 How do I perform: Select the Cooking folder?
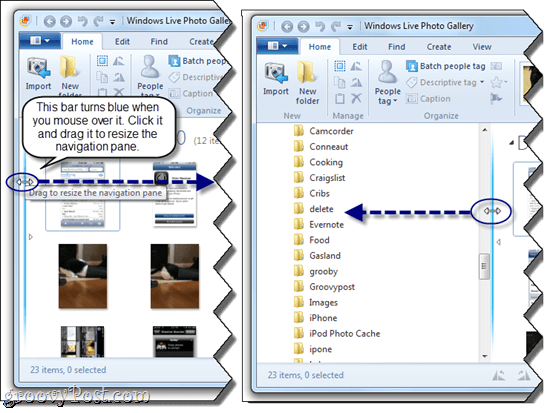coord(318,162)
